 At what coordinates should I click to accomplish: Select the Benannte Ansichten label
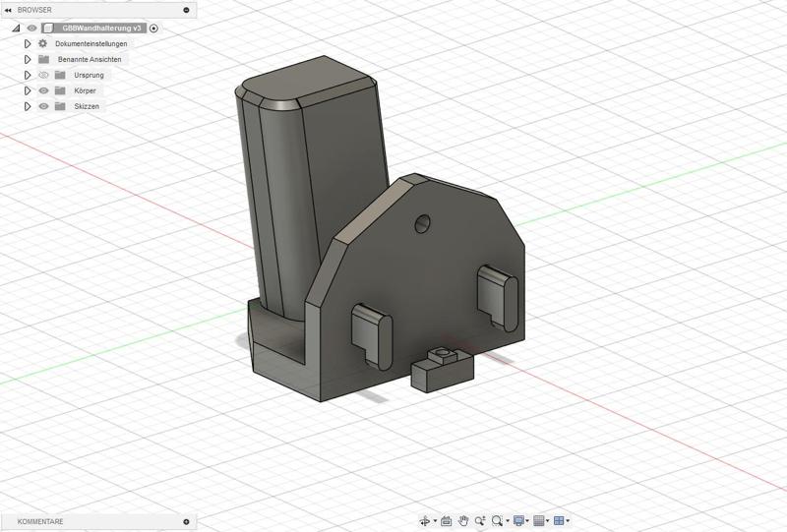click(90, 59)
